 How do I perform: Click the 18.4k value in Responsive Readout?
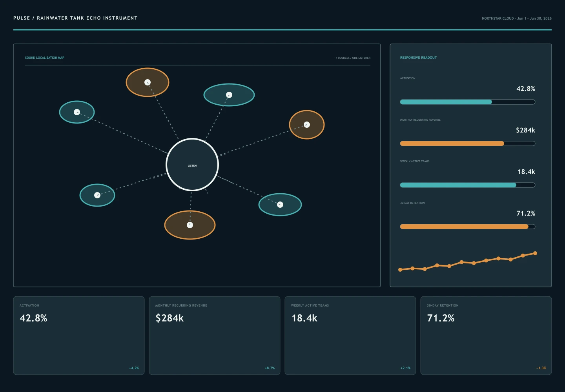[526, 172]
